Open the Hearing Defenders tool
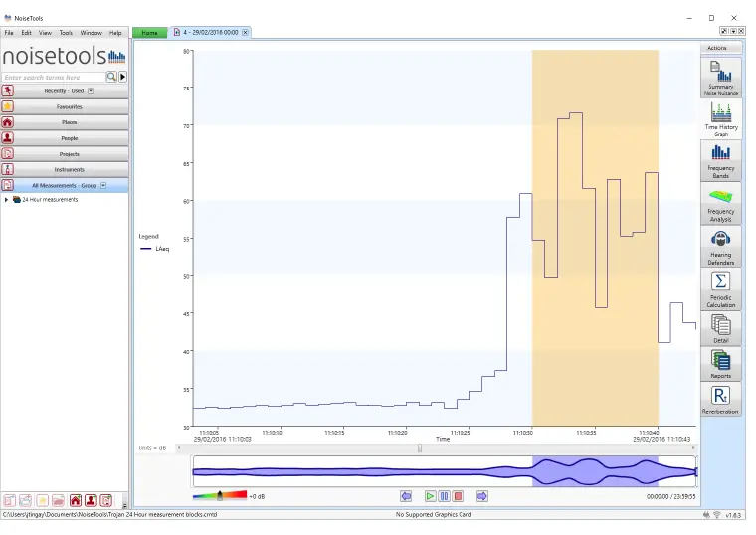 [x=721, y=247]
